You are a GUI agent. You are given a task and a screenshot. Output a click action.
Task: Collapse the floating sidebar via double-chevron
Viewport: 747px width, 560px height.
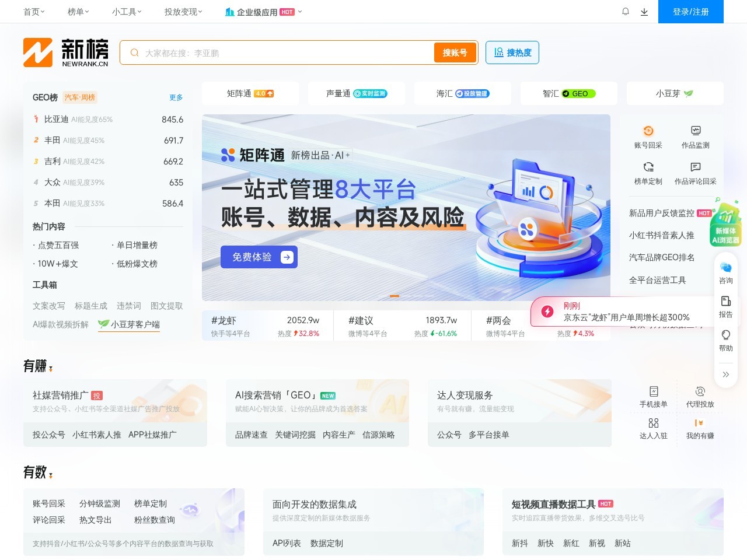pyautogui.click(x=725, y=374)
